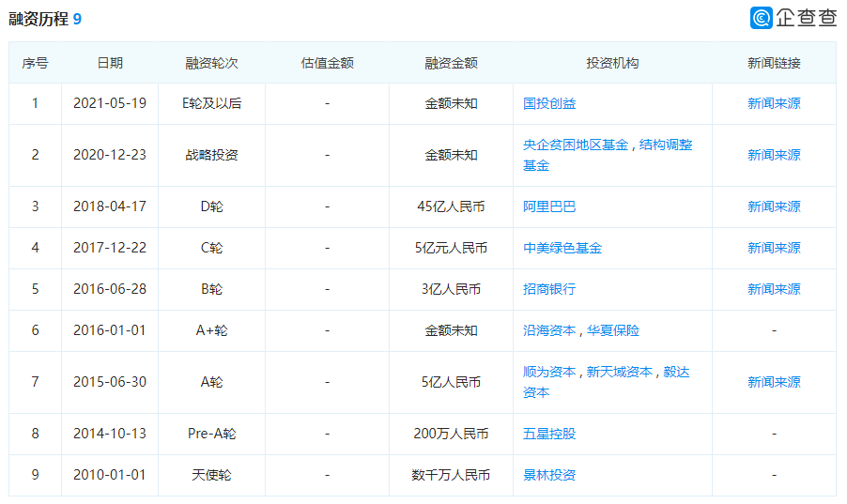Open 新闻来源 for the 2021-05-19 round

tap(774, 104)
